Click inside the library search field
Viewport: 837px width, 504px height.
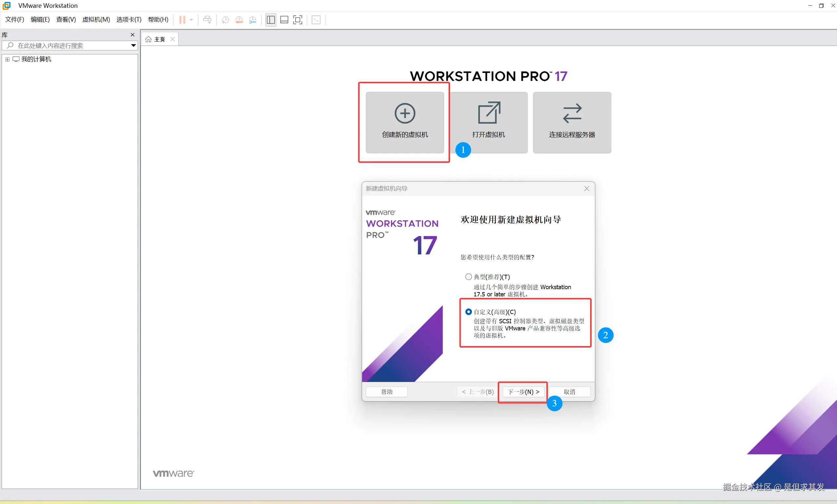click(68, 46)
